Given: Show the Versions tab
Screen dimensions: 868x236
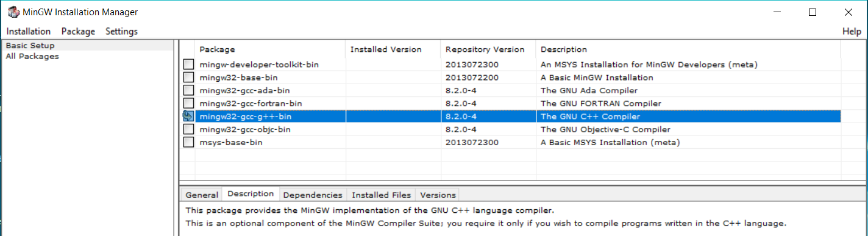Looking at the screenshot, I should 438,195.
